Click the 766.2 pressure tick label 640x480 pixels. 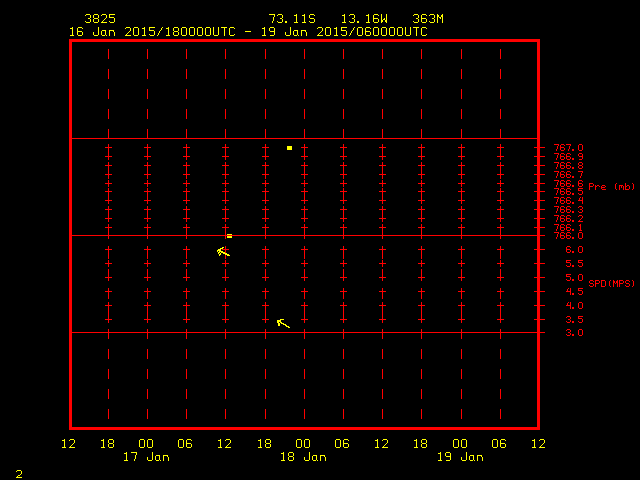pyautogui.click(x=569, y=219)
